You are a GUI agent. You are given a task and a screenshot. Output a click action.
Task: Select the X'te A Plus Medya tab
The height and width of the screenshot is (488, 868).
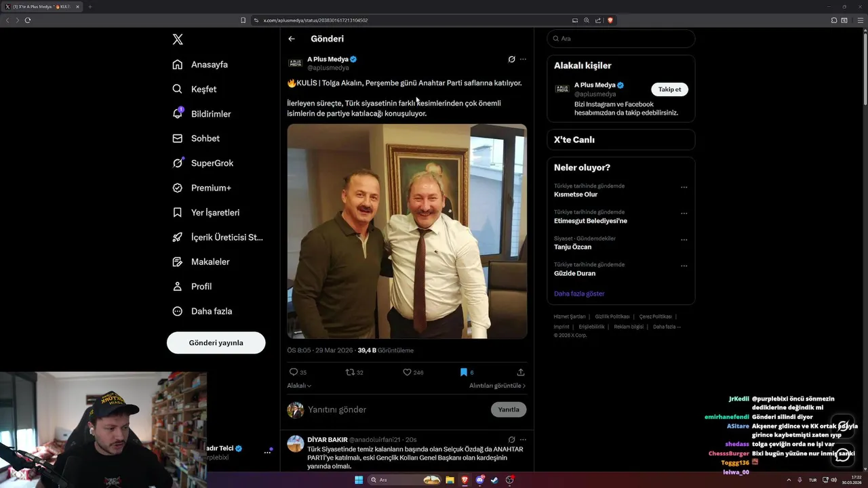(42, 7)
